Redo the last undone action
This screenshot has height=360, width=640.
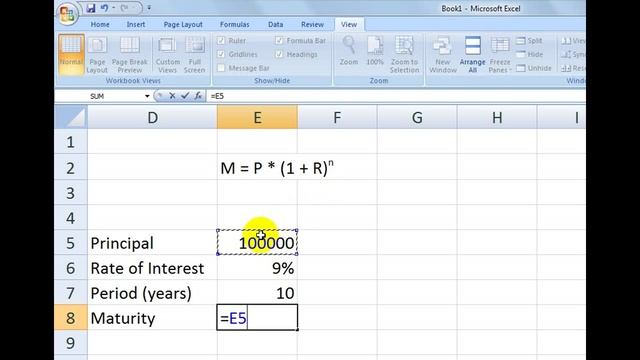124,8
